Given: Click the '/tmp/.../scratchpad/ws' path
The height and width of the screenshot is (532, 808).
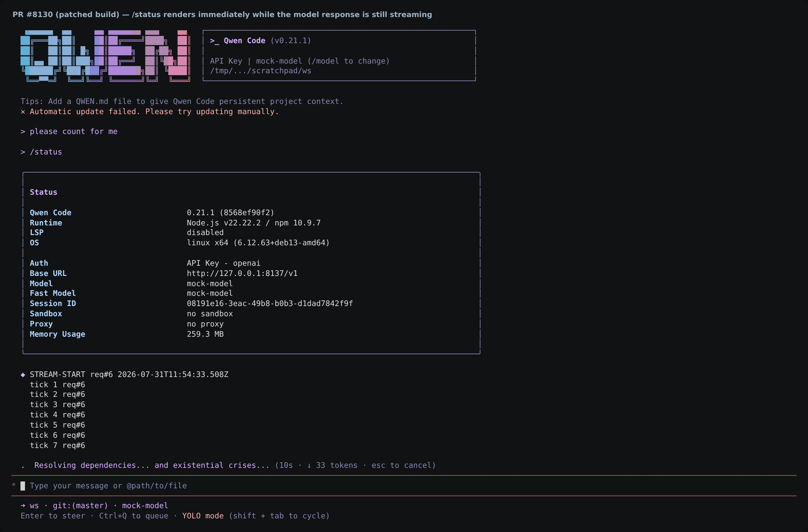Looking at the screenshot, I should [261, 71].
